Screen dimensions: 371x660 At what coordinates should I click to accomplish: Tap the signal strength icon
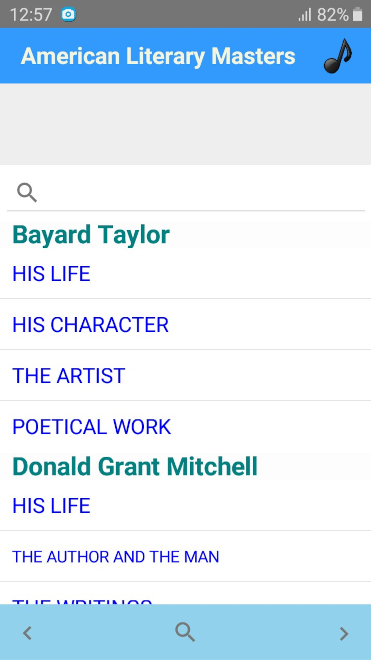pyautogui.click(x=305, y=15)
